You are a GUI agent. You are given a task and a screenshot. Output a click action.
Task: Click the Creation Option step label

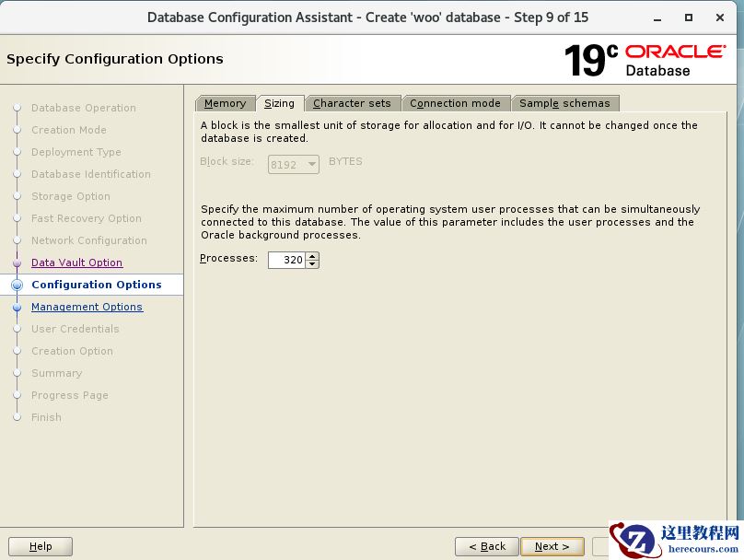[72, 351]
